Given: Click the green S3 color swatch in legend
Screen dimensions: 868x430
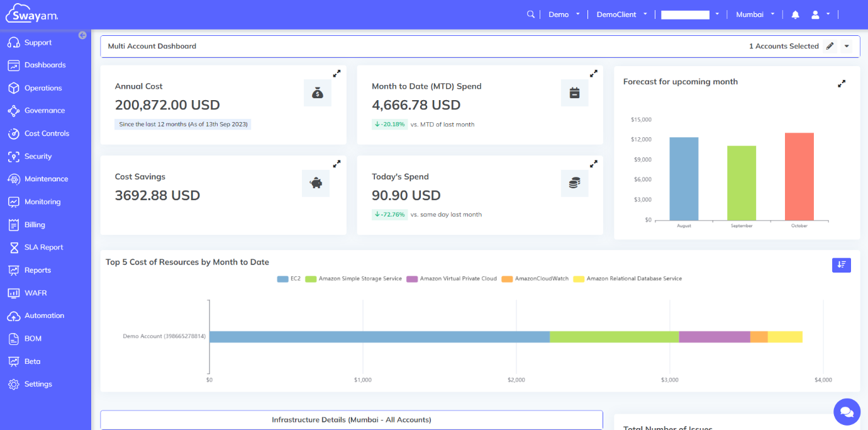Looking at the screenshot, I should 310,278.
